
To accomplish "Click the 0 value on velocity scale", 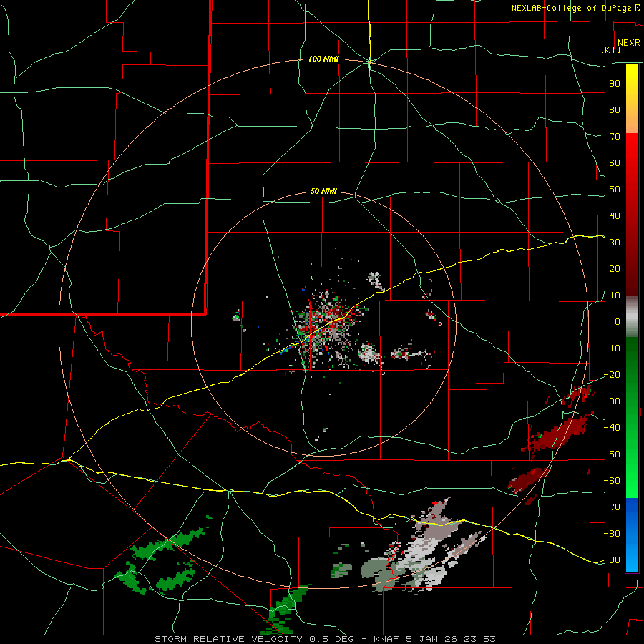I will pyautogui.click(x=618, y=322).
